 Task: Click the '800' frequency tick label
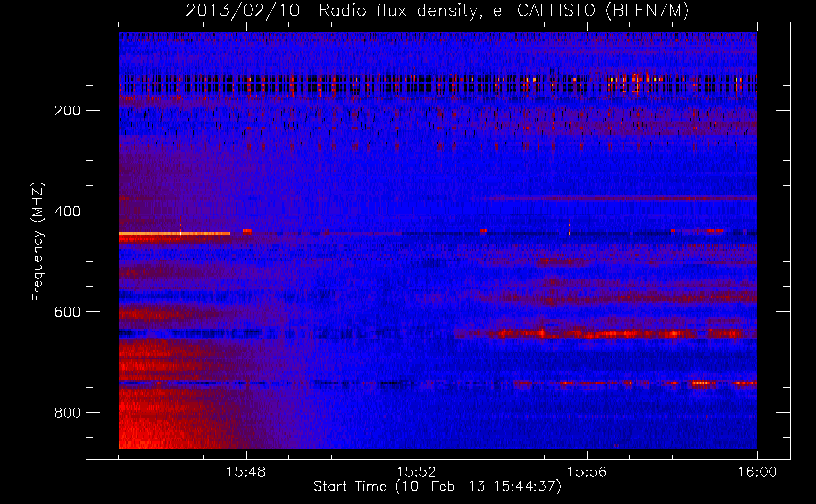67,413
